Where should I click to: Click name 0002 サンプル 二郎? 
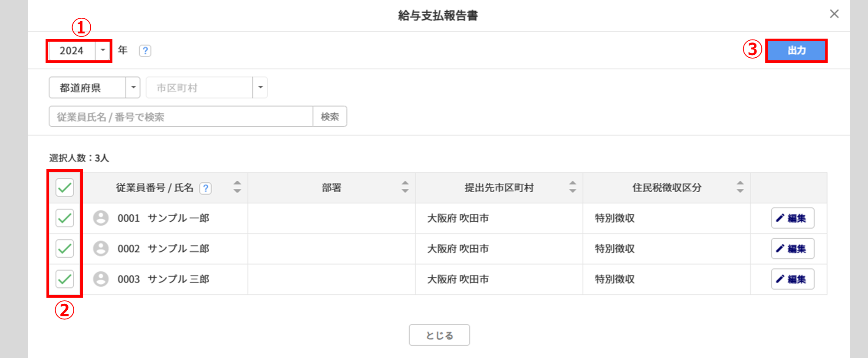coord(164,249)
